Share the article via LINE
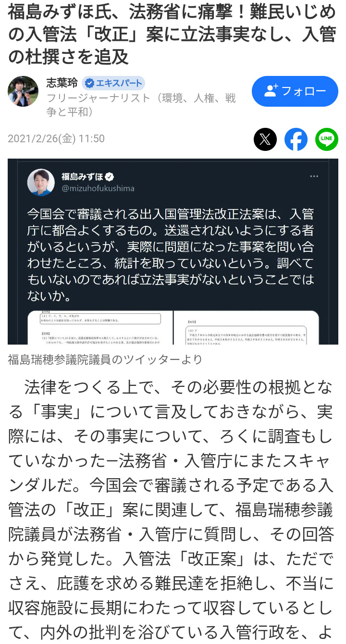346x644 pixels. point(327,139)
